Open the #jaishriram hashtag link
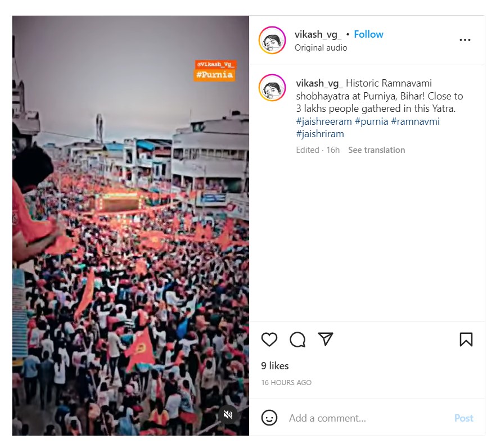Screen dimensions: 496x448 tap(320, 134)
